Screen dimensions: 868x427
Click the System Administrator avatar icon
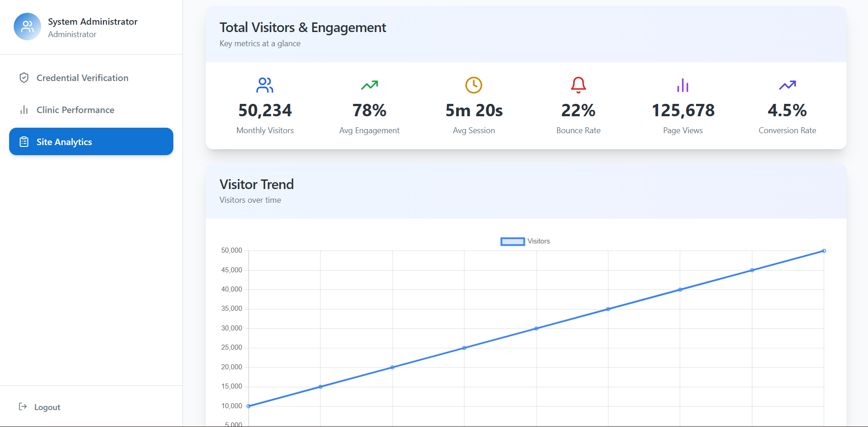click(27, 27)
